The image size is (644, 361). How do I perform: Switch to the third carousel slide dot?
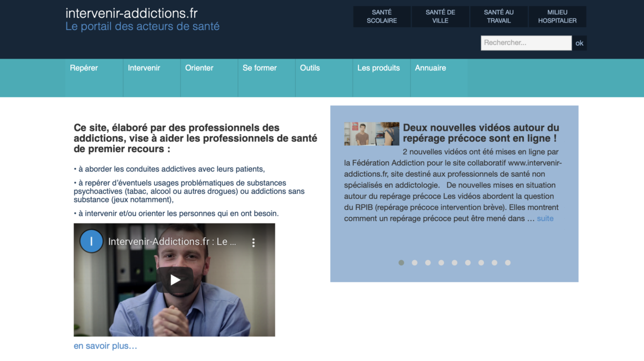tap(428, 263)
